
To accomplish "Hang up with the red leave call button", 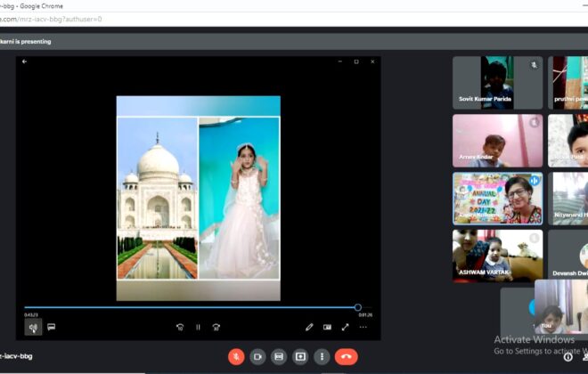I will pos(347,357).
